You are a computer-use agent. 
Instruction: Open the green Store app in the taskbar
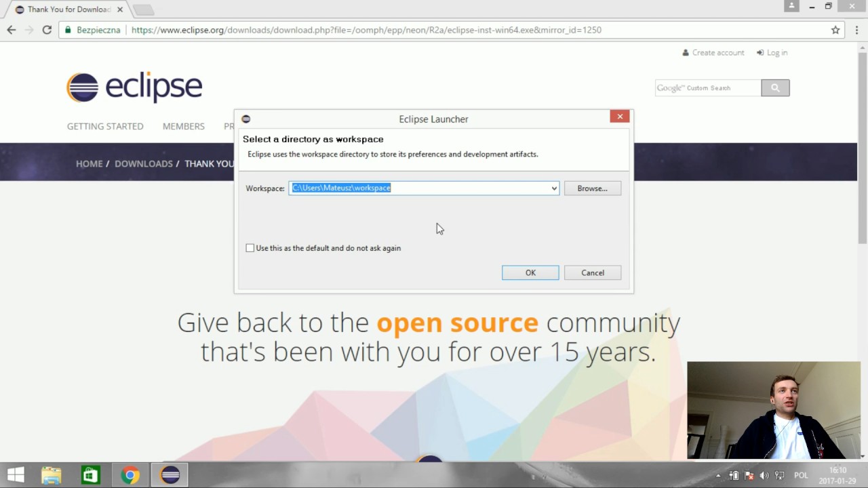tap(90, 475)
